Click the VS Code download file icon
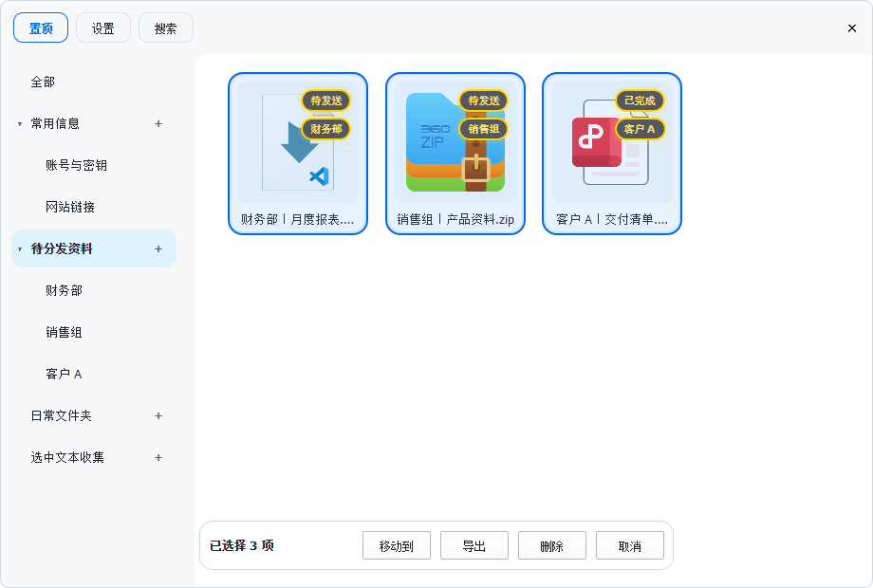Image resolution: width=873 pixels, height=588 pixels. (x=298, y=142)
